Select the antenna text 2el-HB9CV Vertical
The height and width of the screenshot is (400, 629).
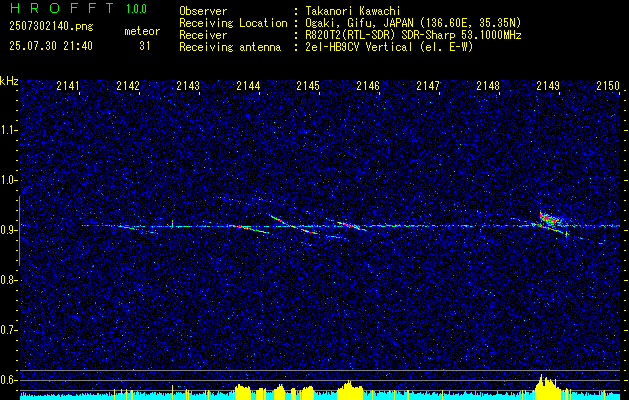tap(357, 47)
